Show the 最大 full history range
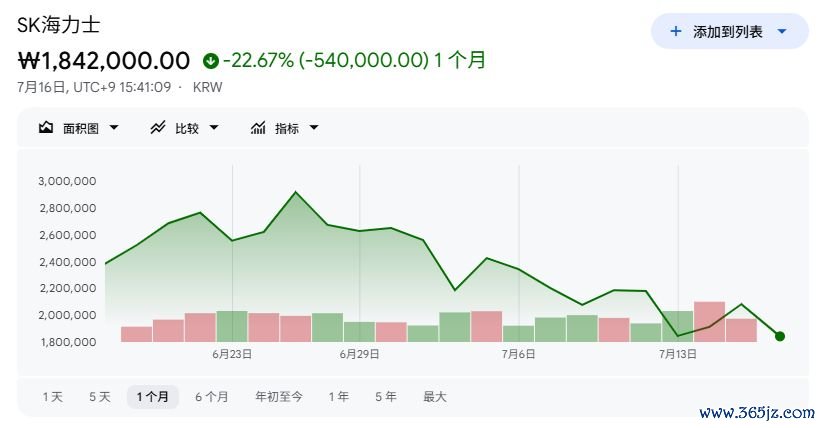The width and height of the screenshot is (822, 428). point(435,397)
